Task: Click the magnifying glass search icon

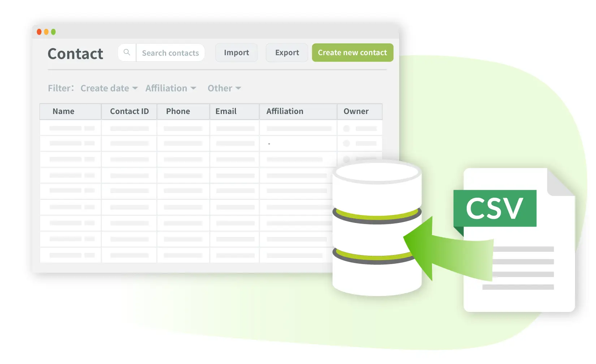Action: (x=127, y=53)
